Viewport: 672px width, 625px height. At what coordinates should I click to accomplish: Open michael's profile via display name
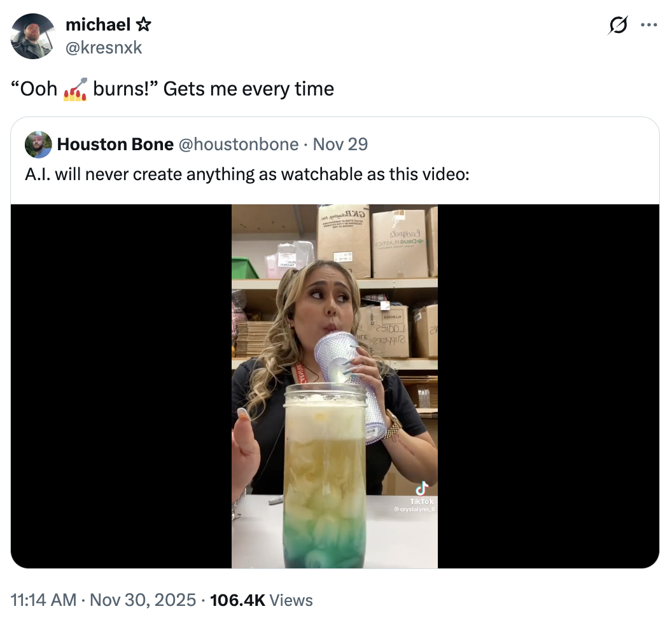97,25
